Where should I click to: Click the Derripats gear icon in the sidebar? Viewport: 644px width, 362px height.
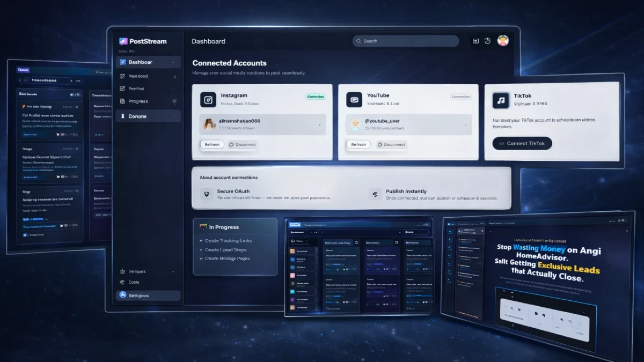pyautogui.click(x=123, y=271)
